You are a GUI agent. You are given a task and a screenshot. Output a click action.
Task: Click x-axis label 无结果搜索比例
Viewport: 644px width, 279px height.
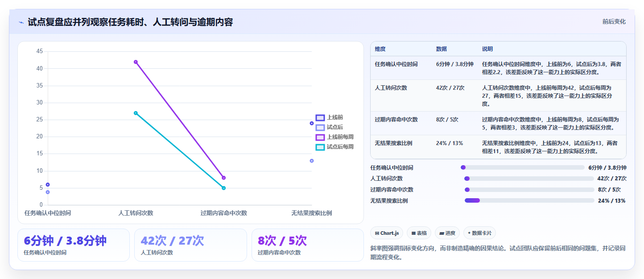[x=312, y=213]
